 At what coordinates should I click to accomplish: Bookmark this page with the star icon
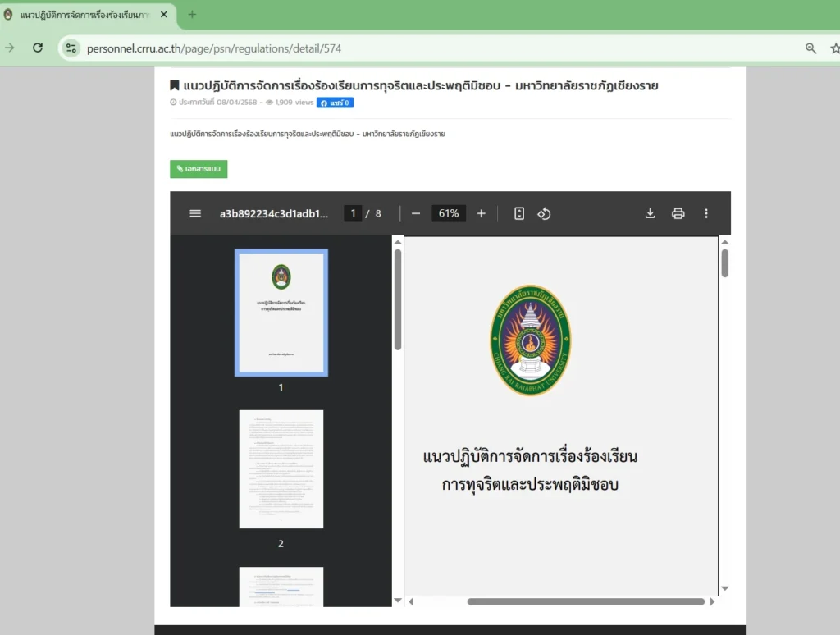pyautogui.click(x=834, y=48)
